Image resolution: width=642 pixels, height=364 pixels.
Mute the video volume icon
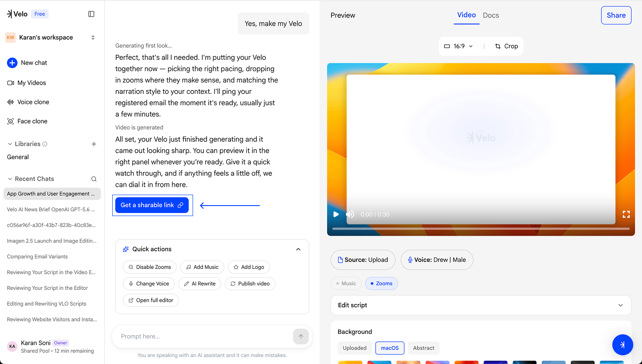pos(350,214)
